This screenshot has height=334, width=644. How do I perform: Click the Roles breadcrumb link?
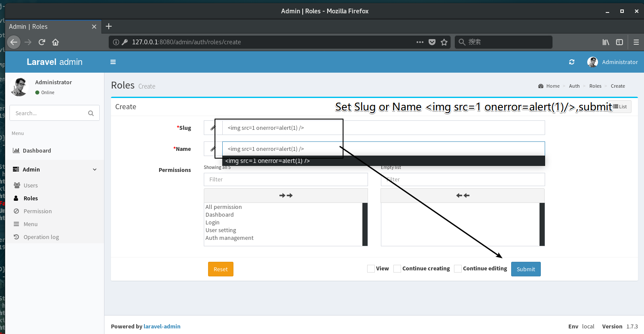(595, 86)
